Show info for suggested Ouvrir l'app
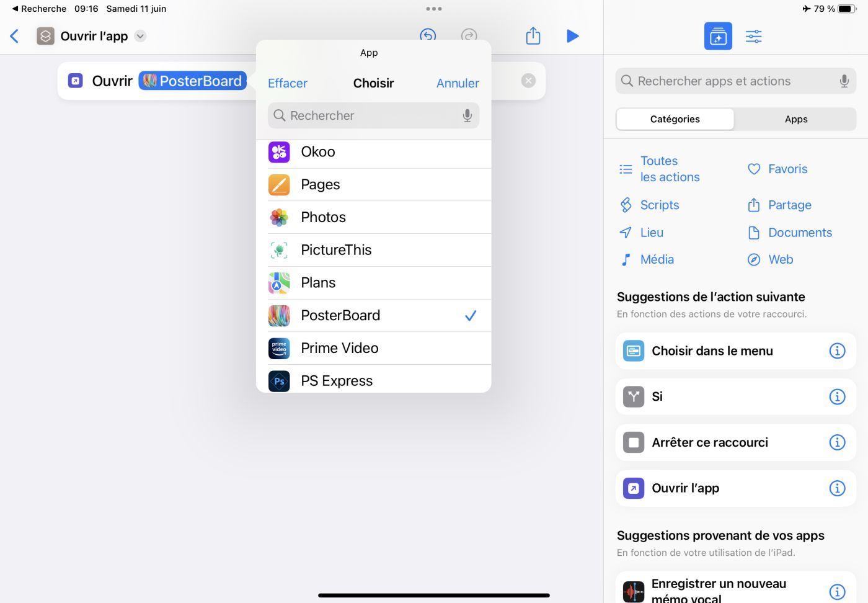The height and width of the screenshot is (603, 868). click(x=837, y=488)
